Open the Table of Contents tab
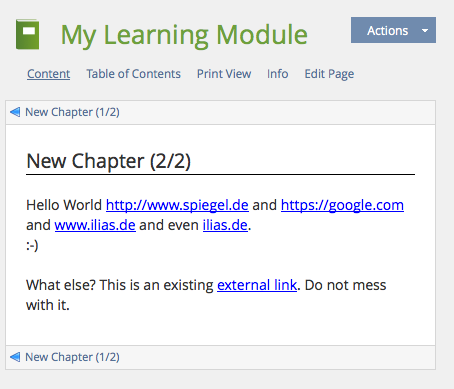454x389 pixels. point(133,74)
